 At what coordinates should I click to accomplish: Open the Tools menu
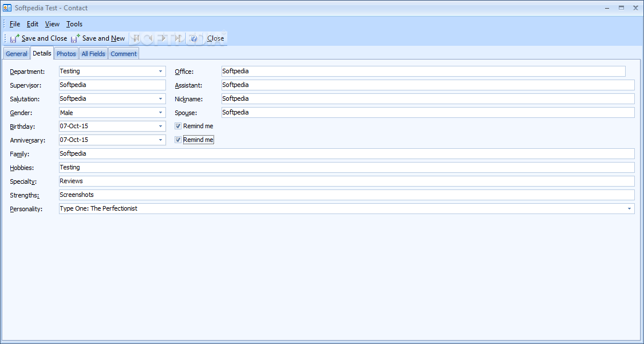pyautogui.click(x=74, y=24)
